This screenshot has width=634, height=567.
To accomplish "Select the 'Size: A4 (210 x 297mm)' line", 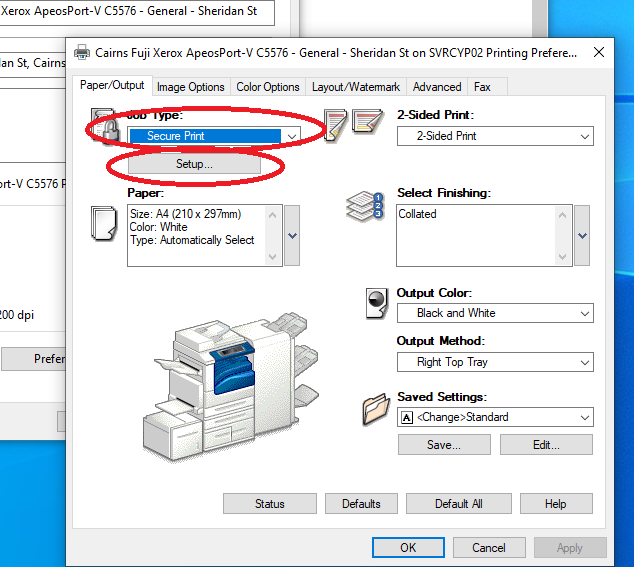I will [x=185, y=214].
